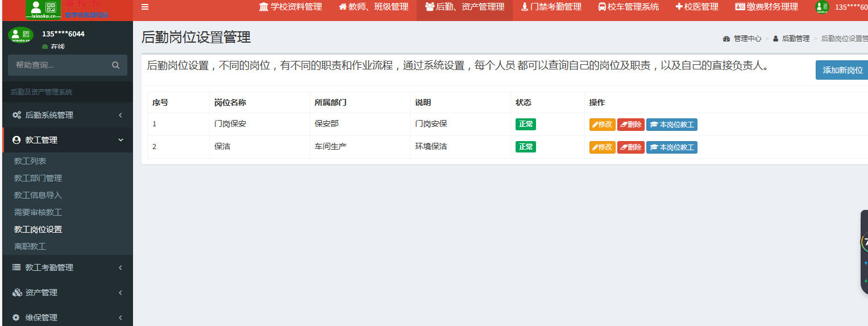Screen dimensions: 868x326
Task: Click user avatar in top bar
Action: 822,7
